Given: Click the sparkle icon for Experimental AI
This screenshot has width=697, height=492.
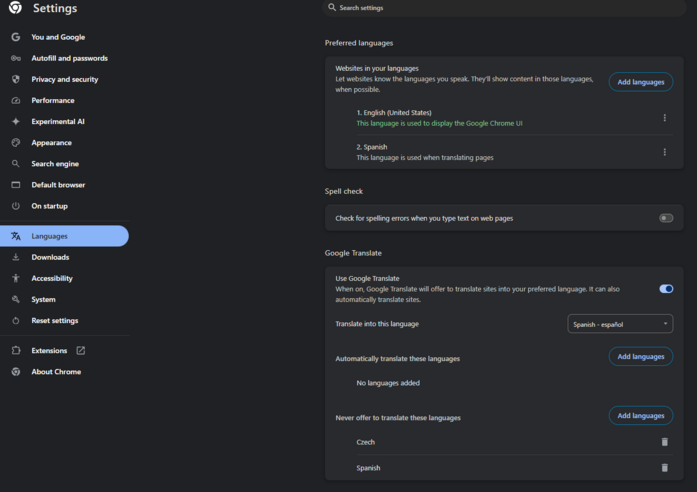Looking at the screenshot, I should tap(16, 121).
